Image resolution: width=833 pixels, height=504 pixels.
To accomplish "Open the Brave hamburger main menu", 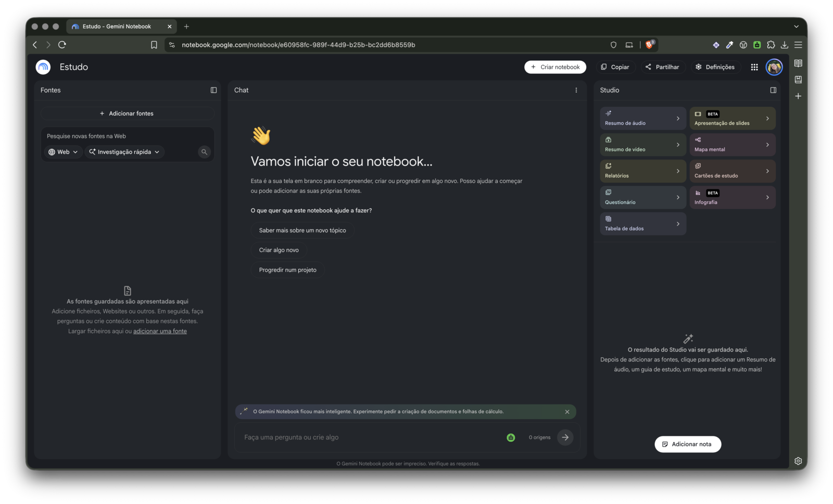I will [x=798, y=45].
